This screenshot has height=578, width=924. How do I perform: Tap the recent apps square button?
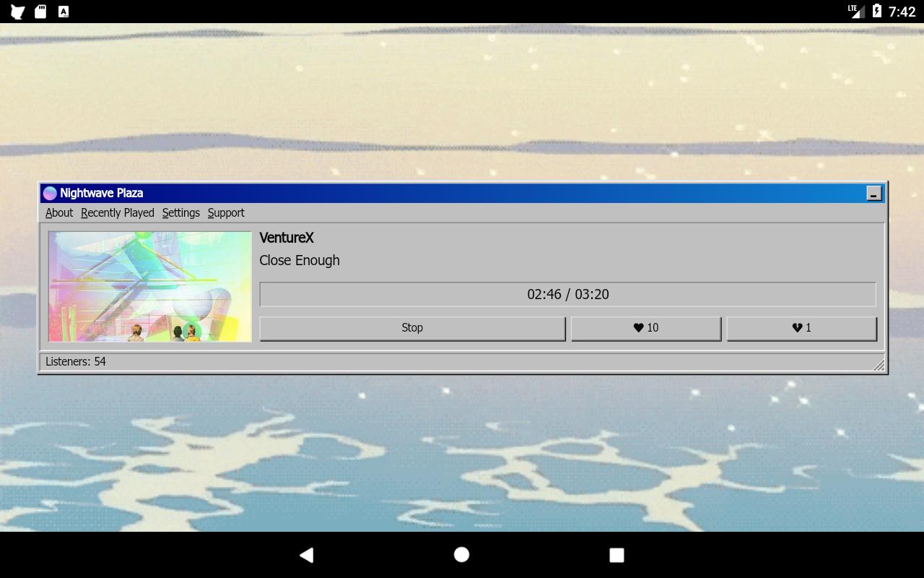(616, 555)
